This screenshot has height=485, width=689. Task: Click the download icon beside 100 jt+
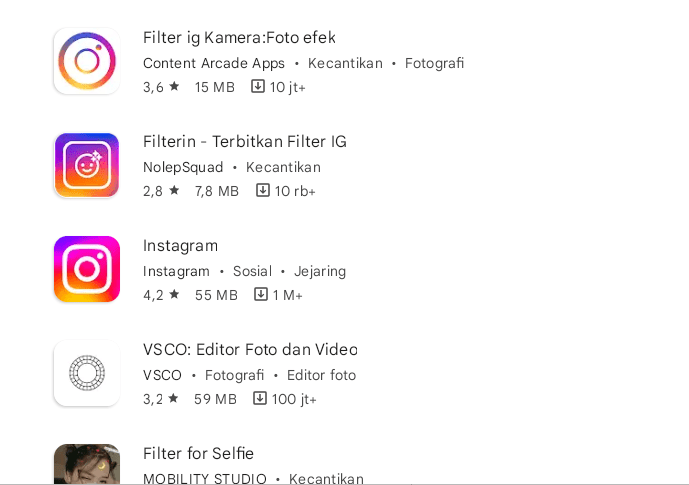point(260,398)
